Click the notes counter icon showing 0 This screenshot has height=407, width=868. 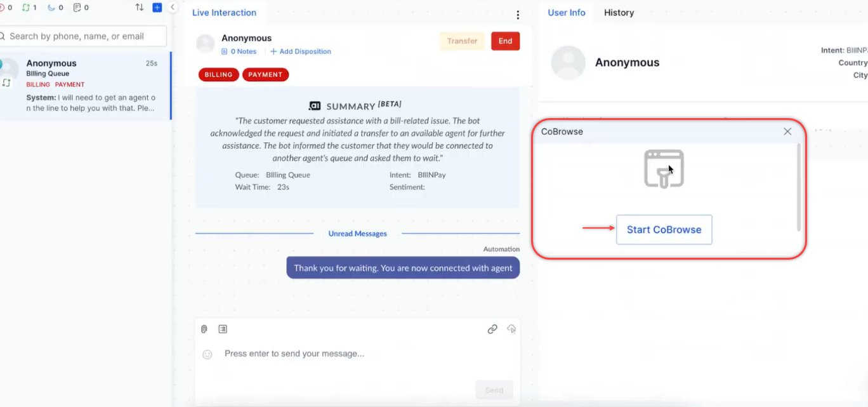[77, 8]
